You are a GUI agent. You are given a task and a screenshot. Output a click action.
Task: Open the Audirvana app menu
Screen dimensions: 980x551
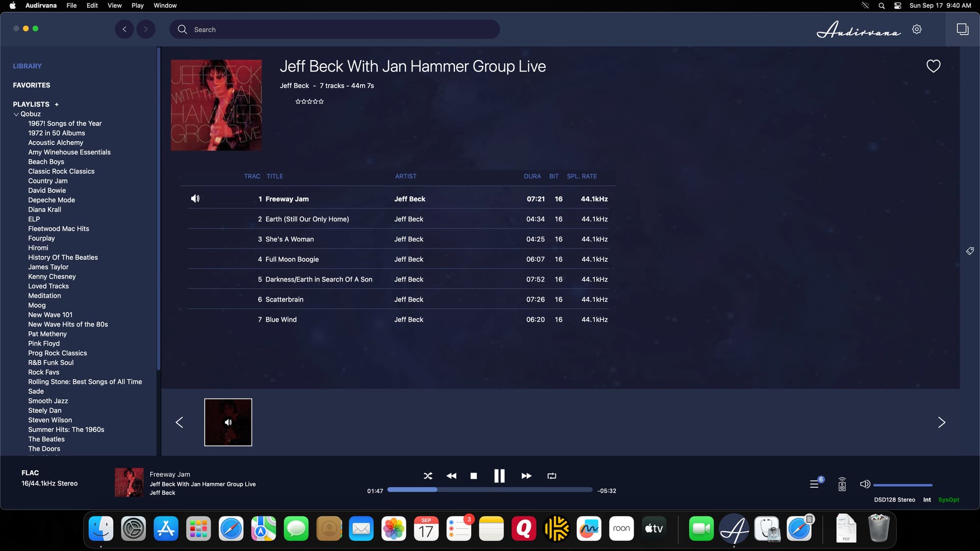(41, 6)
